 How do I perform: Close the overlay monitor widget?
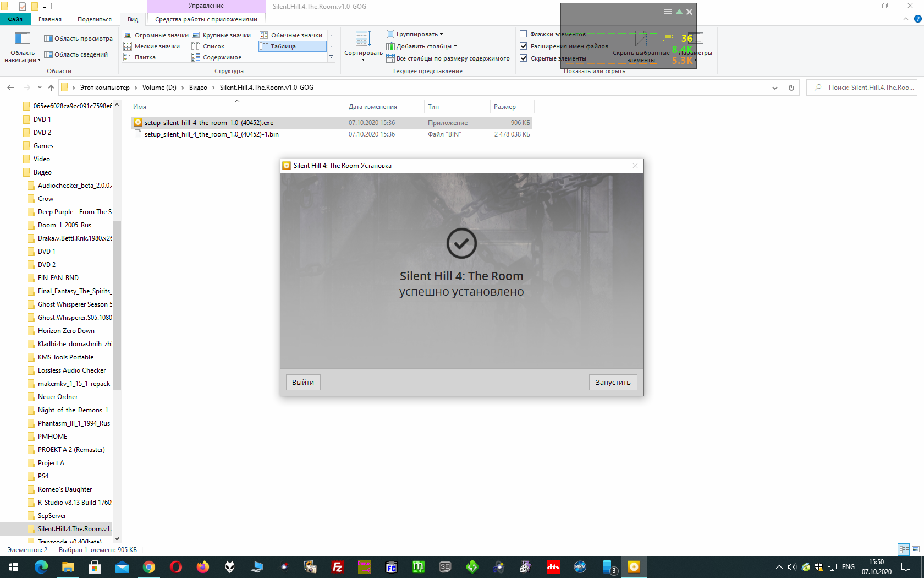[689, 12]
